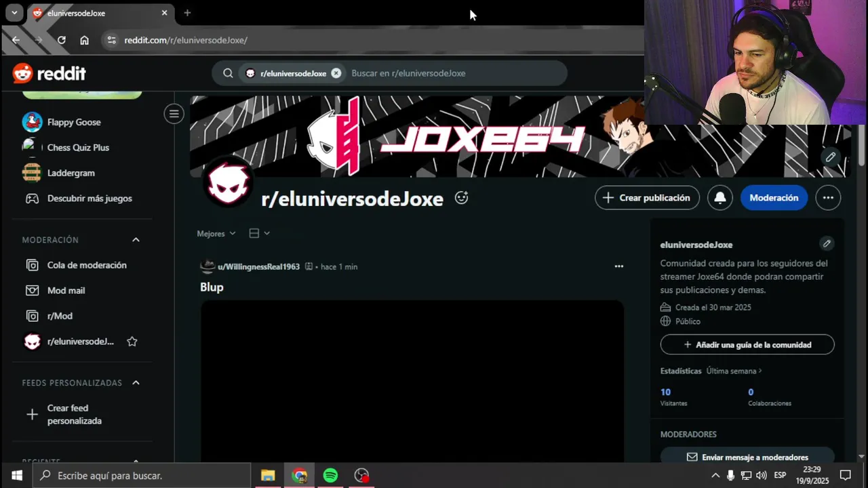The width and height of the screenshot is (868, 488).
Task: Click Enviar mensaje a moderadores
Action: (747, 457)
